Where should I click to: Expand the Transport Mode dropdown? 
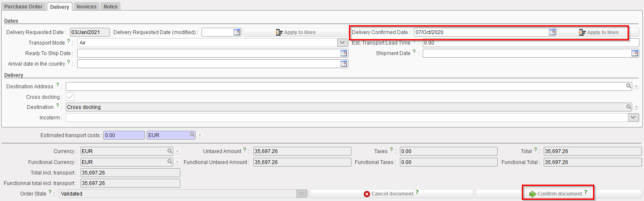click(342, 43)
